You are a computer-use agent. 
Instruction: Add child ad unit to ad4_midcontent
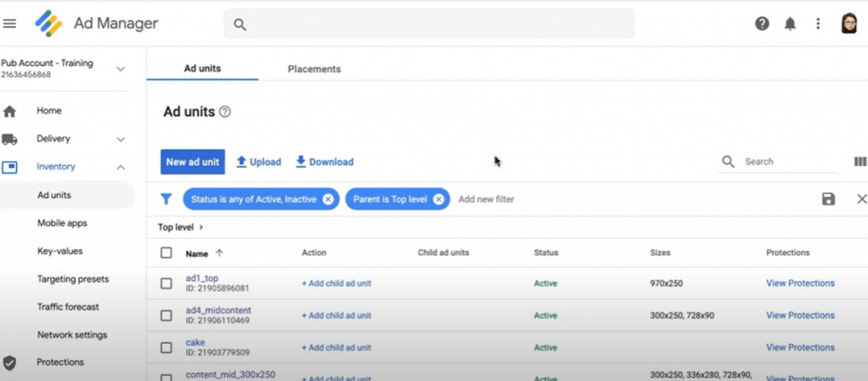(x=336, y=316)
